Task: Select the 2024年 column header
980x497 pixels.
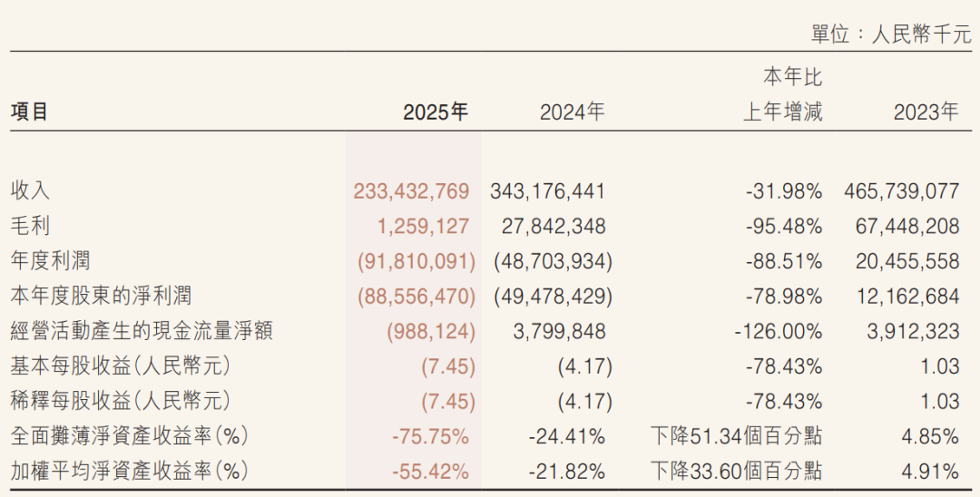Action: coord(572,112)
